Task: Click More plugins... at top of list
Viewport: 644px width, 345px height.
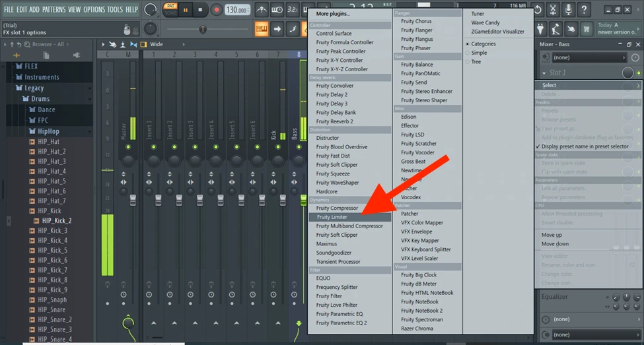Action: [333, 13]
